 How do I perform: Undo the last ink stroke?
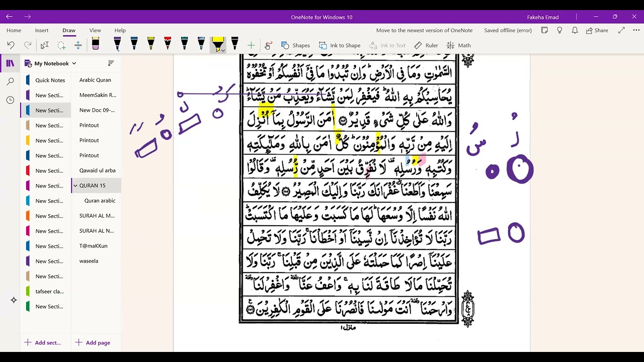[x=11, y=45]
